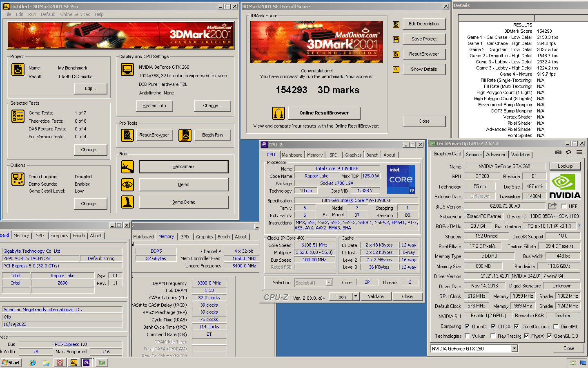Click GPU-Z refresh icon
The height and width of the screenshot is (368, 588).
point(568,152)
